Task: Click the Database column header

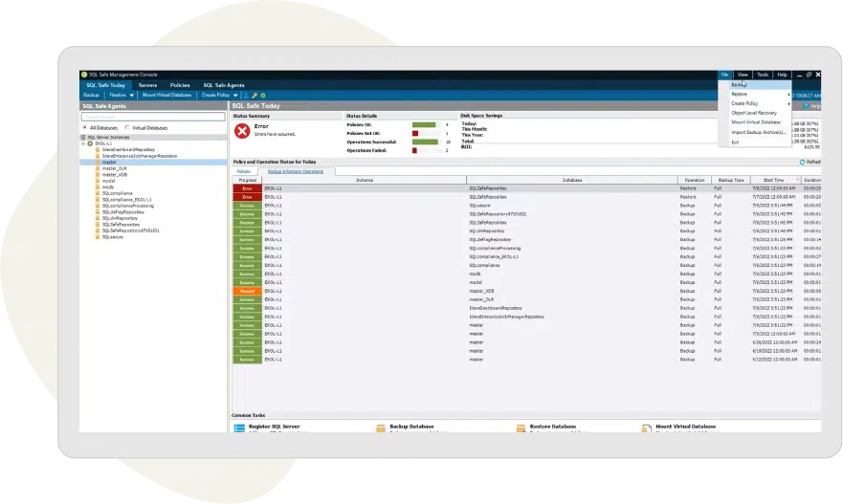Action: pyautogui.click(x=572, y=180)
